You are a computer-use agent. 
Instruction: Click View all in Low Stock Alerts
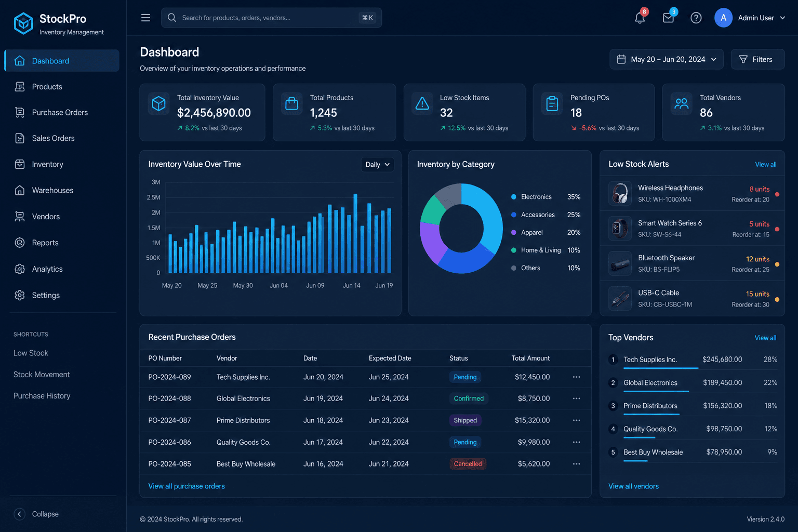766,165
